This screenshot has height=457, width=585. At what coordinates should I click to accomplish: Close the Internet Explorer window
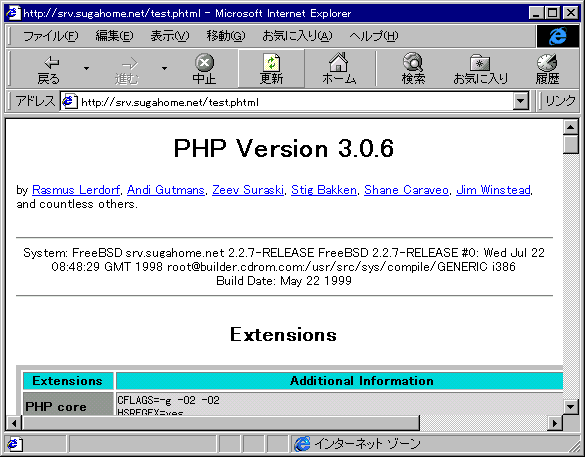570,13
